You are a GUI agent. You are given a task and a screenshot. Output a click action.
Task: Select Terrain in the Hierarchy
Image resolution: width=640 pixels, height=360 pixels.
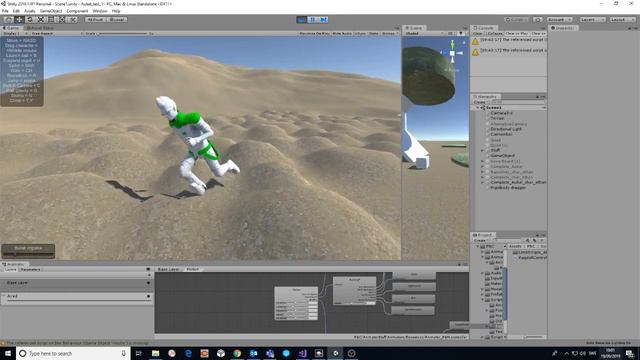pyautogui.click(x=497, y=118)
